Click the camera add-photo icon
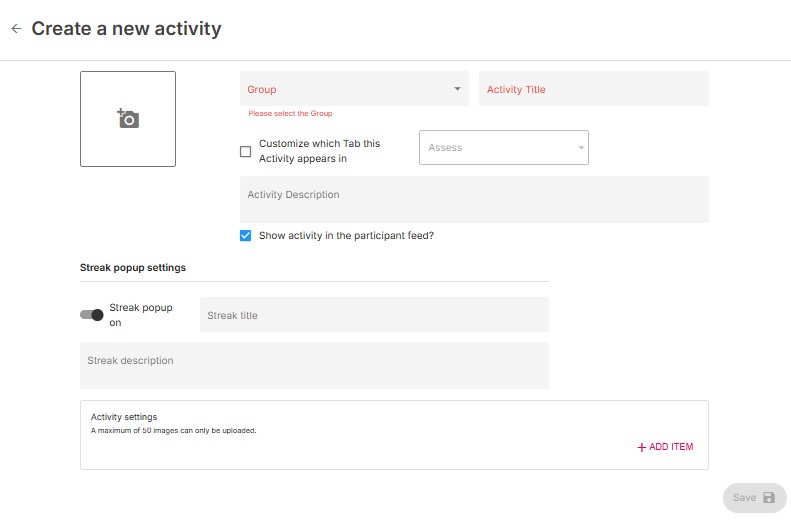 (x=128, y=119)
